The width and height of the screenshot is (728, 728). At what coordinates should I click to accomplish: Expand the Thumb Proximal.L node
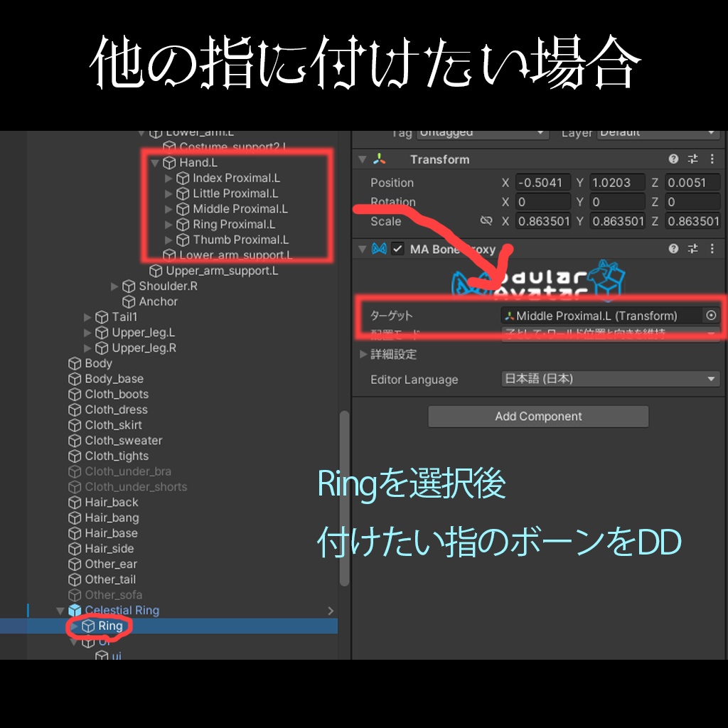(168, 240)
